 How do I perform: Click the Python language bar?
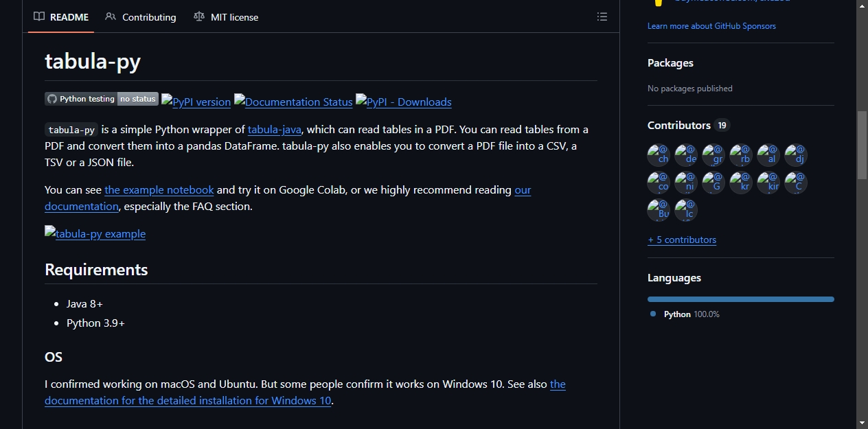[x=741, y=299]
